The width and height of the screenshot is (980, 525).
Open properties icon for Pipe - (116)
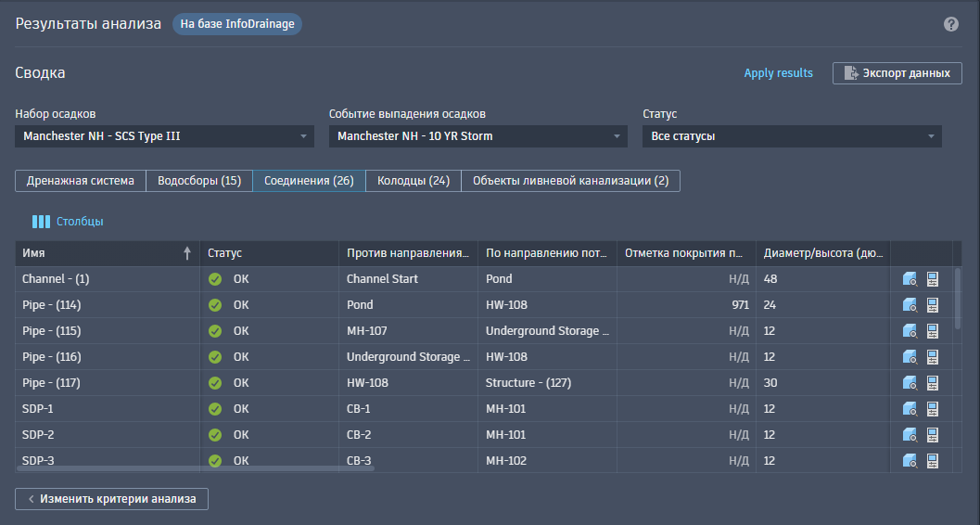pyautogui.click(x=933, y=357)
